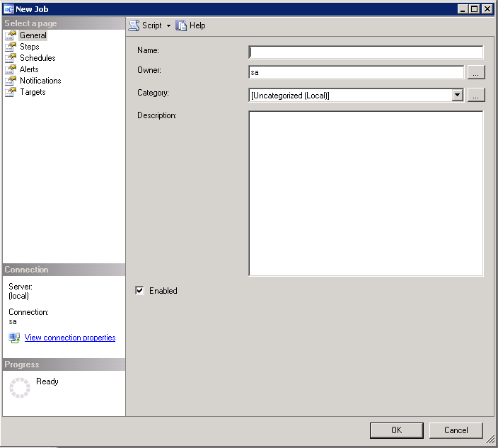Click the General page icon
The height and width of the screenshot is (448, 498).
pyautogui.click(x=11, y=35)
